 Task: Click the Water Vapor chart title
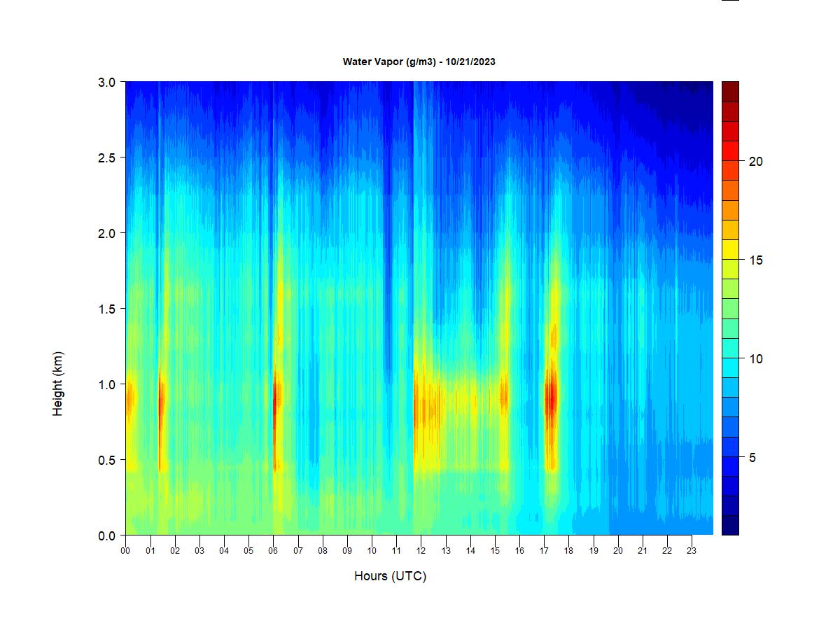point(419,62)
